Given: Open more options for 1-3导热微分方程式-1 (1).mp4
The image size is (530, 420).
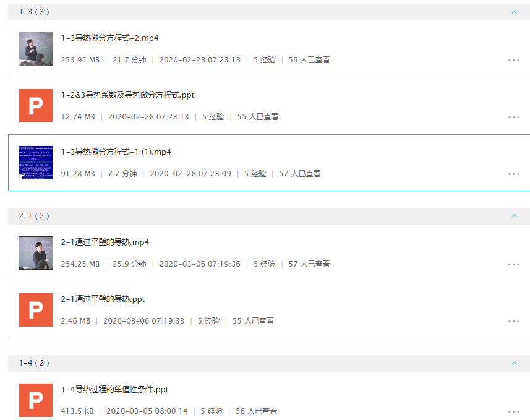Looking at the screenshot, I should click(x=513, y=174).
